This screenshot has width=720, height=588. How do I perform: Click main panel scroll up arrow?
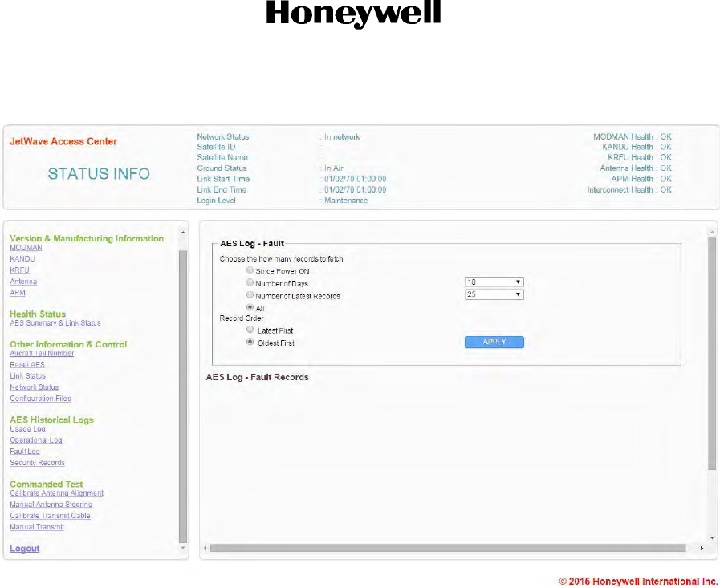pos(712,233)
